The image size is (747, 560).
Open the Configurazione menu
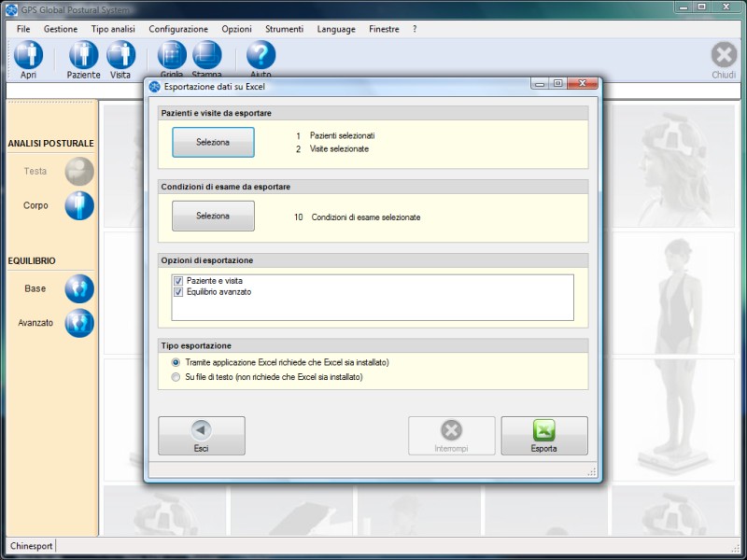(x=178, y=29)
